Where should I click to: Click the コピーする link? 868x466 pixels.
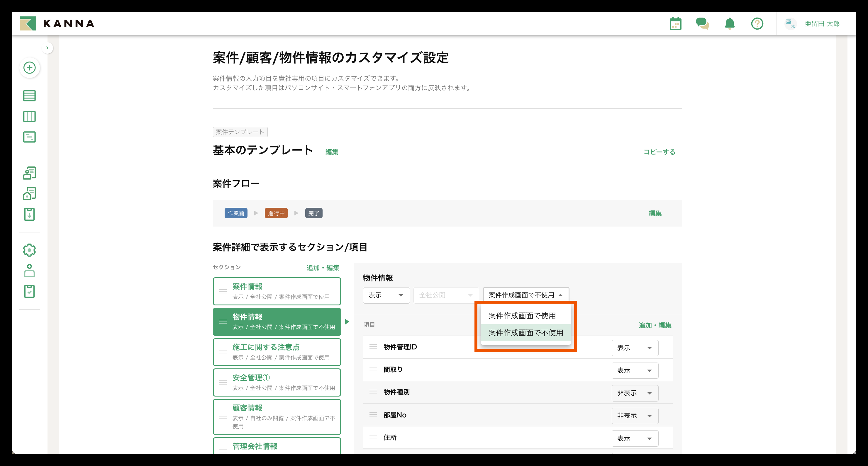click(x=659, y=152)
